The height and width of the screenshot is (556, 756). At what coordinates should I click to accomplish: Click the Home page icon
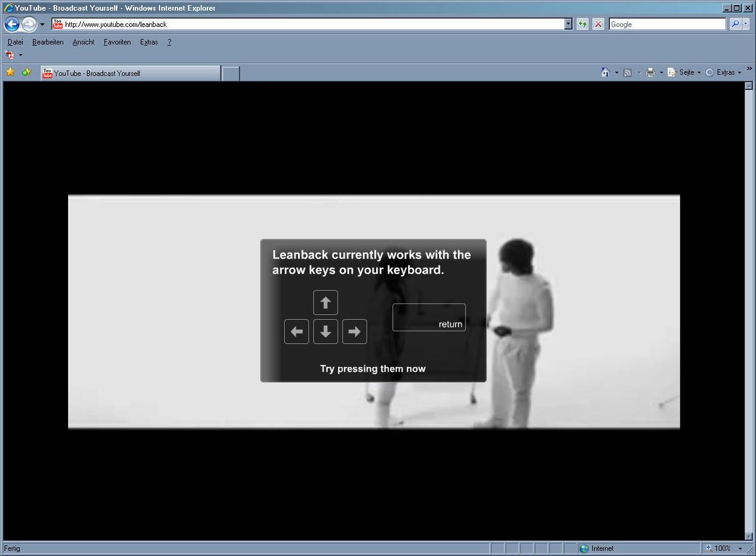pos(605,72)
